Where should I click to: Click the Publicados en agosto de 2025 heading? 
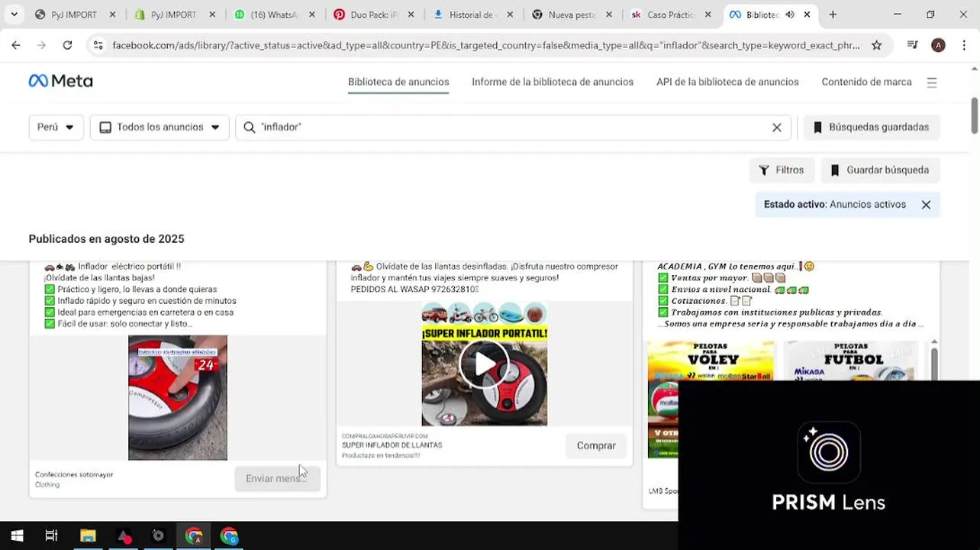(x=106, y=239)
